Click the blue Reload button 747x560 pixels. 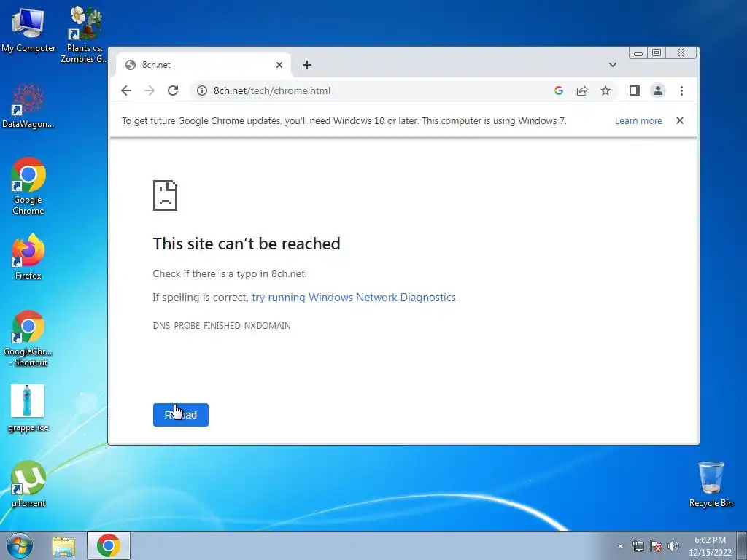181,415
